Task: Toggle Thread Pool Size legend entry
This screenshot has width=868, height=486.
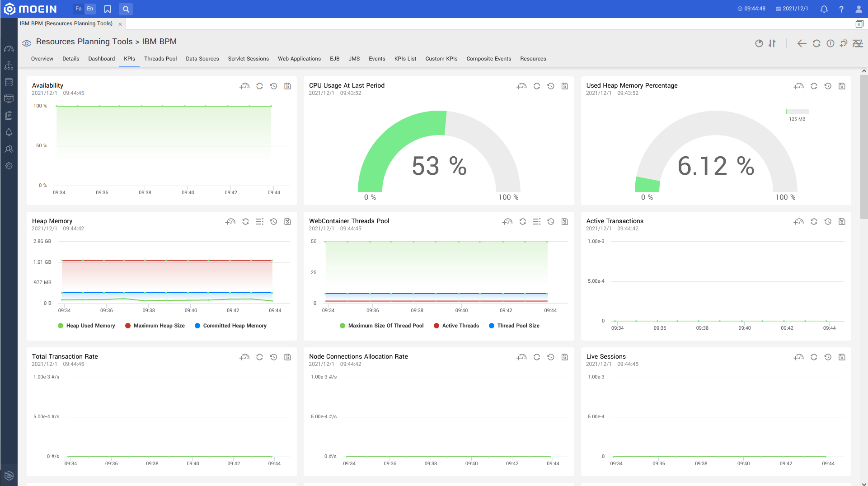Action: (x=514, y=326)
